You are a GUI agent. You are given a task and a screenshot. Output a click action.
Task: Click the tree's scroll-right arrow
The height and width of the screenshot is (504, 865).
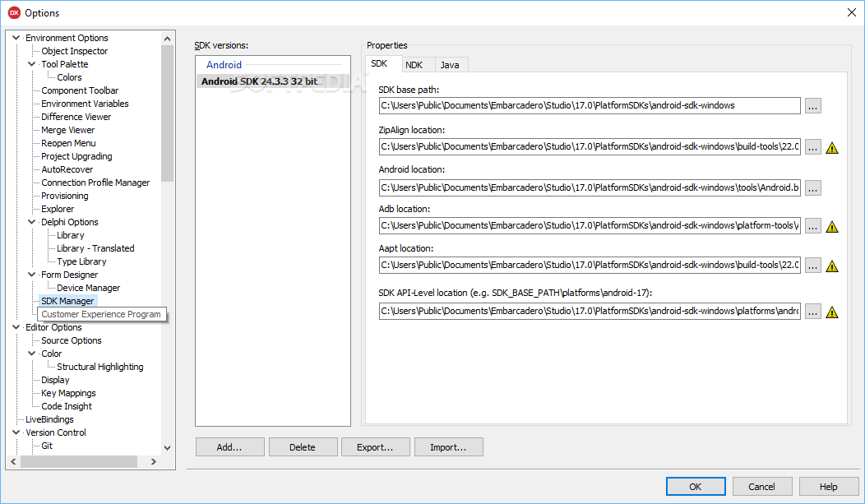click(x=154, y=461)
